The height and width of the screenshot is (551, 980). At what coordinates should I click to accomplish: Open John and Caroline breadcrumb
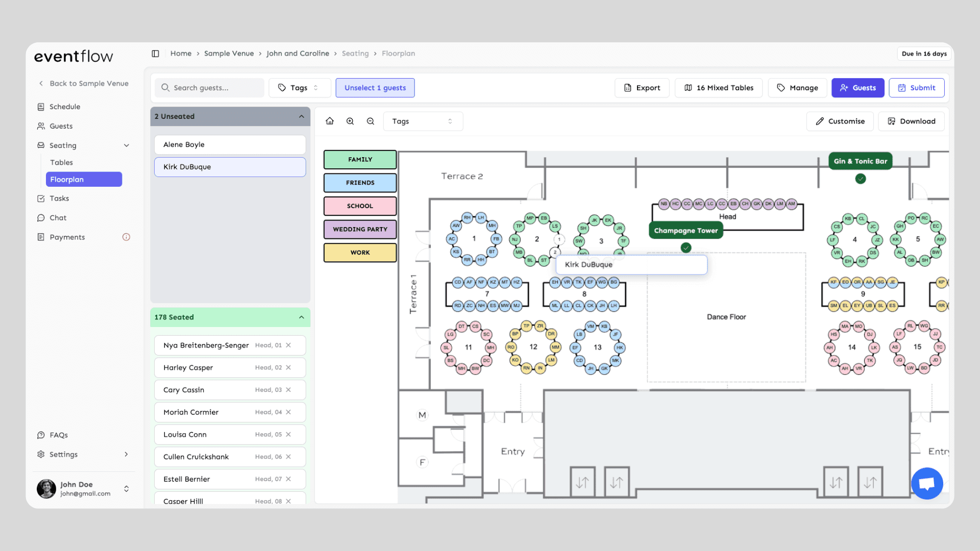(298, 54)
